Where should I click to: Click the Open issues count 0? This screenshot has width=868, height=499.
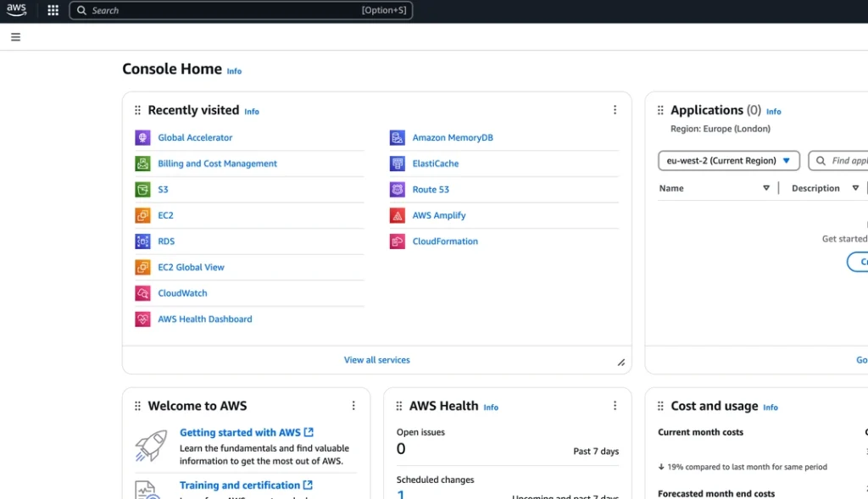pos(401,449)
